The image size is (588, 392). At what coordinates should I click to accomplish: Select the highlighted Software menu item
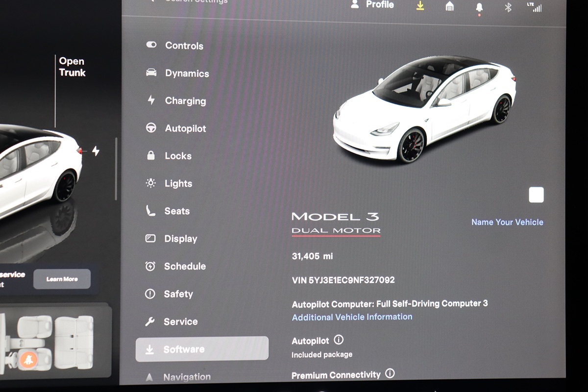pos(202,349)
